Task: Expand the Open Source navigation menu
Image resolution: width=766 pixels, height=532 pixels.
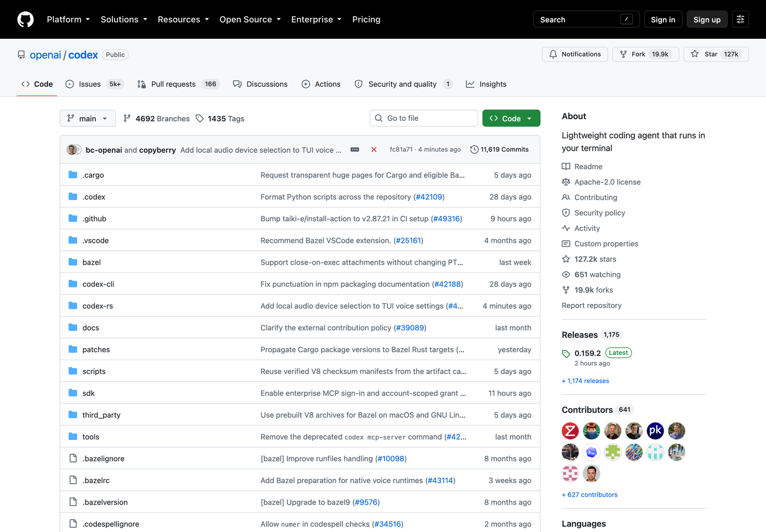Action: [x=250, y=20]
